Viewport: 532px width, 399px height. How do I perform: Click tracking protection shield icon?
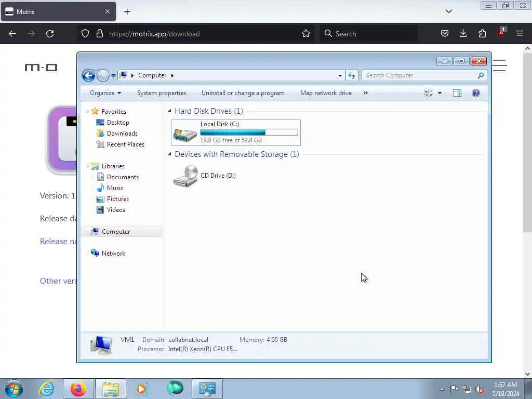(x=85, y=34)
